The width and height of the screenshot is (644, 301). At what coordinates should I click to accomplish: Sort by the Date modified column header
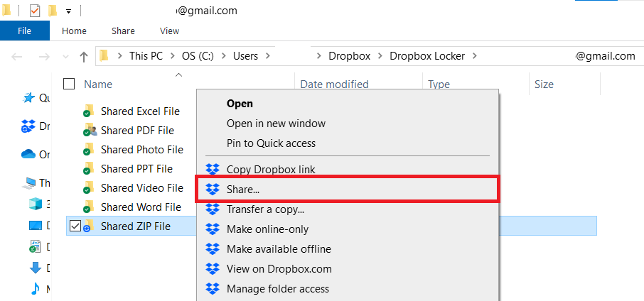pos(334,84)
